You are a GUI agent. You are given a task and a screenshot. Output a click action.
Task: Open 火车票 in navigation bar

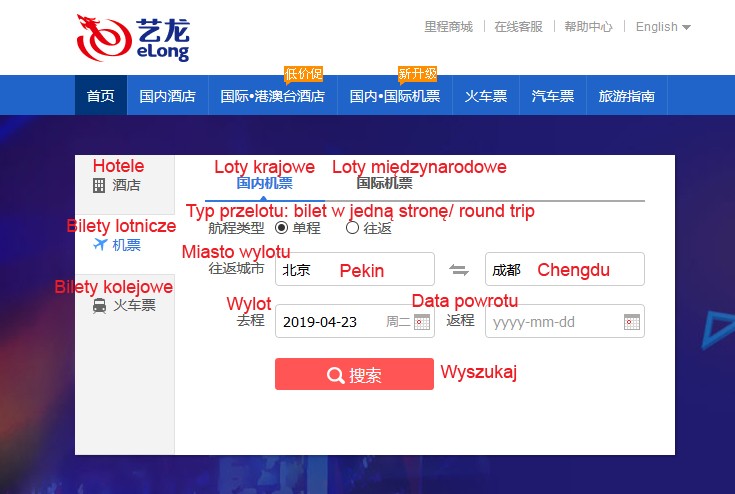click(486, 96)
